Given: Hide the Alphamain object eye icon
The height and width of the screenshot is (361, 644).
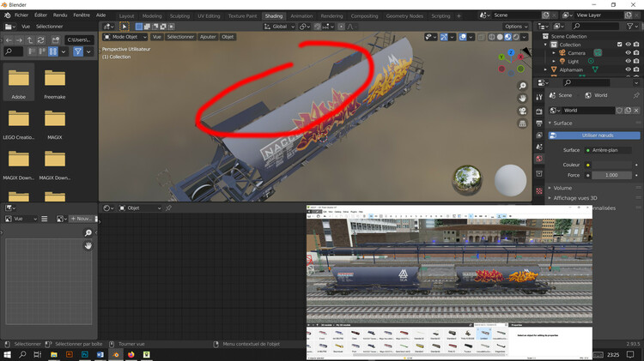Looking at the screenshot, I should coord(628,69).
